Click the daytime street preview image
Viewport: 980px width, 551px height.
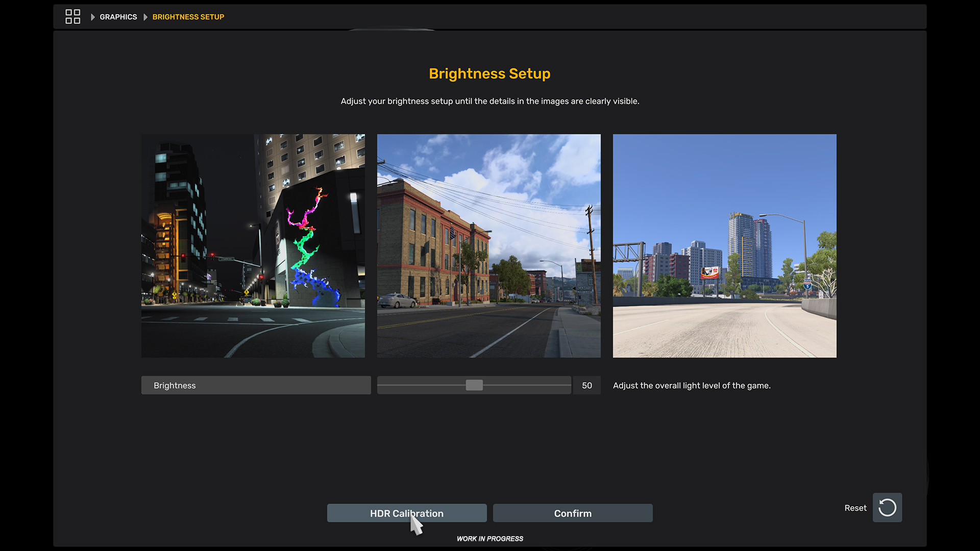click(488, 245)
